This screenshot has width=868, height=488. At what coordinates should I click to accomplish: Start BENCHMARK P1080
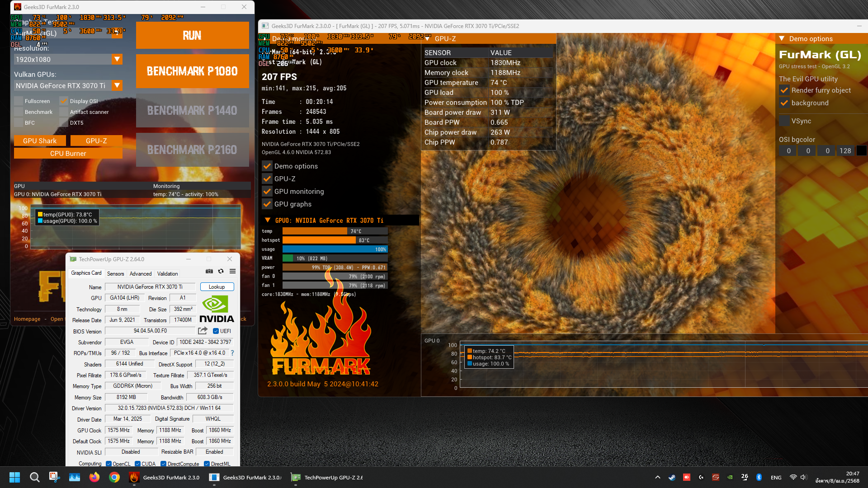[x=192, y=71]
